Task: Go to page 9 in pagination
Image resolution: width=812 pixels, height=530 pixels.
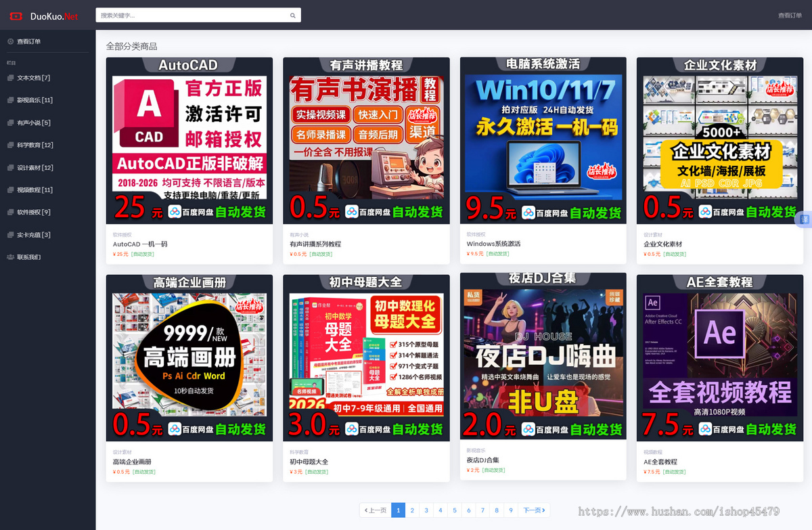Action: pyautogui.click(x=511, y=510)
